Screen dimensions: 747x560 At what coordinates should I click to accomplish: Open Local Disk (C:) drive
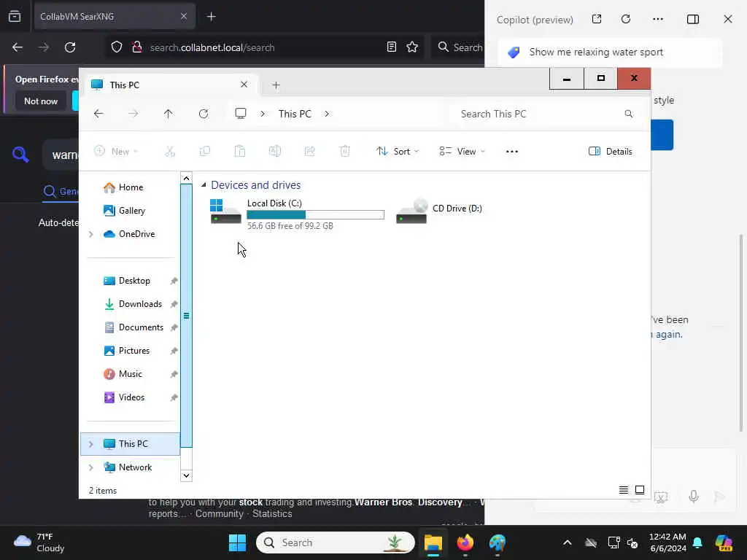click(296, 214)
